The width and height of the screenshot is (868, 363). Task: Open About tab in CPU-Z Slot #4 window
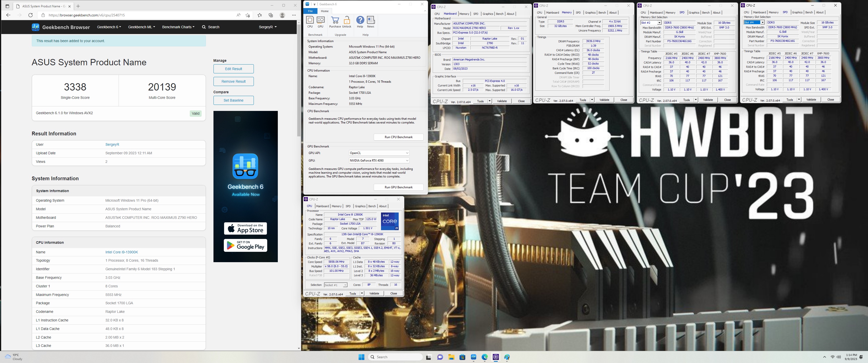point(820,12)
